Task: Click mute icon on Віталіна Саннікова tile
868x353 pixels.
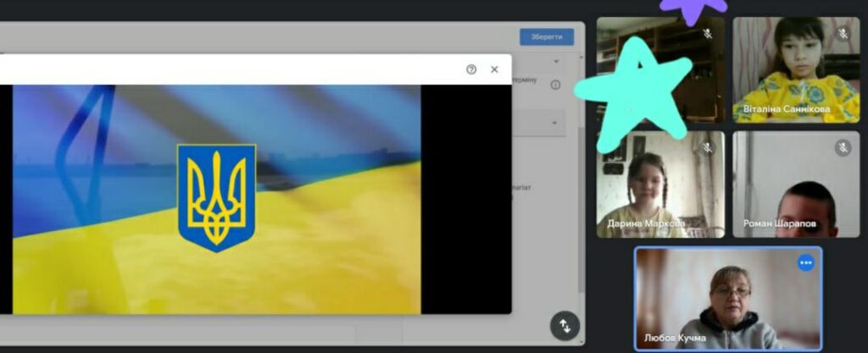Action: [x=843, y=34]
